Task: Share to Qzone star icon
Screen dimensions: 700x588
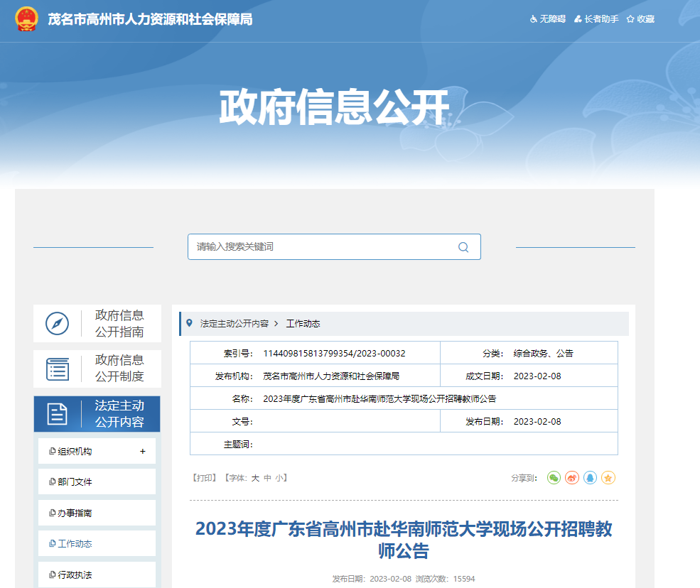Action: [608, 478]
